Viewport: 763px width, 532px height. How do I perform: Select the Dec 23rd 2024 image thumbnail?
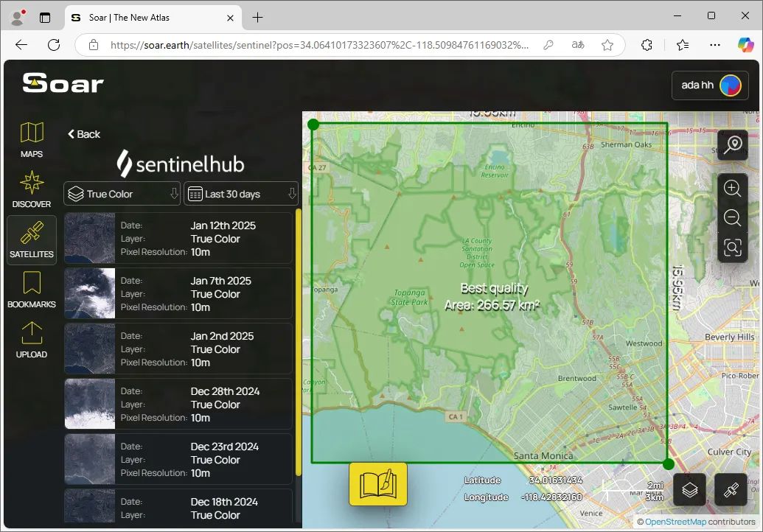(x=90, y=459)
